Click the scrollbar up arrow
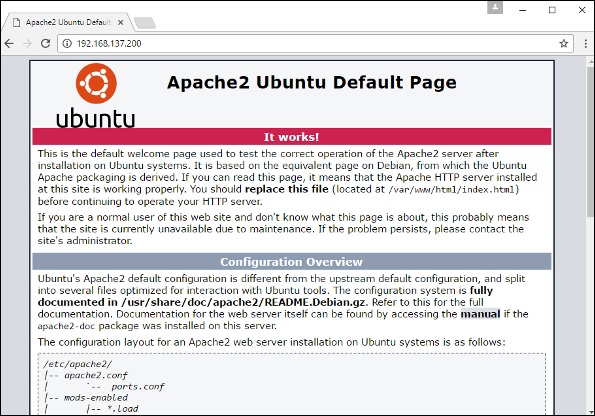Viewport: 595px width, 416px height. coord(591,61)
